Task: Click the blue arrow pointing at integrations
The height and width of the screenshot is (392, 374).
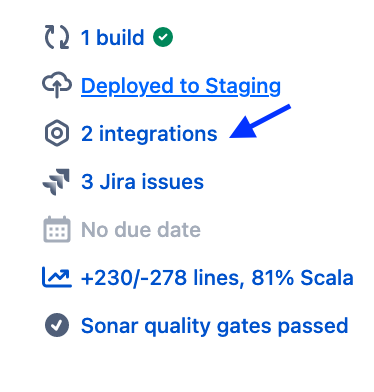Action: click(x=260, y=121)
